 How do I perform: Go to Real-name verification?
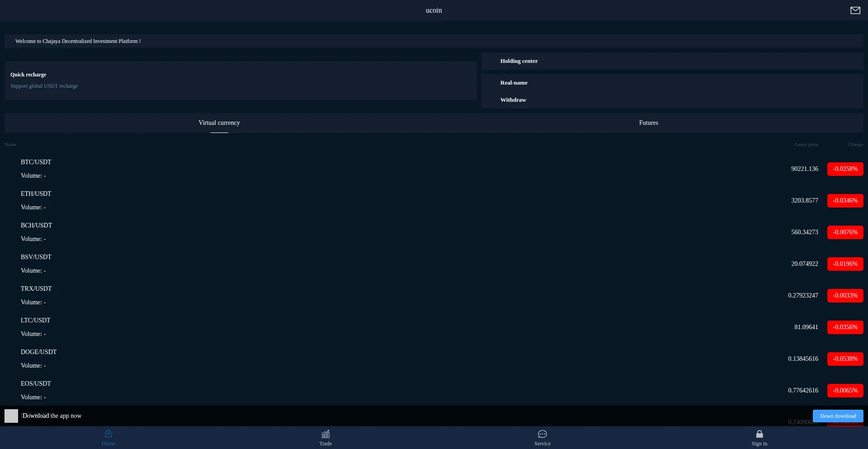514,83
